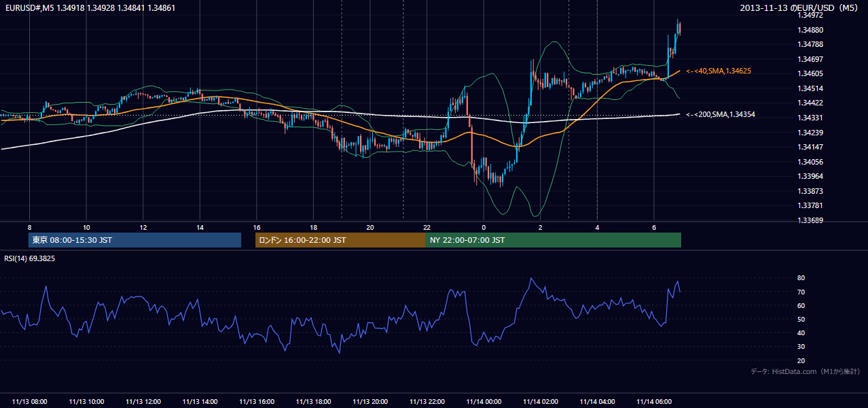The image size is (868, 408).
Task: Click the 11/13 12:00 date axis label
Action: point(143,402)
